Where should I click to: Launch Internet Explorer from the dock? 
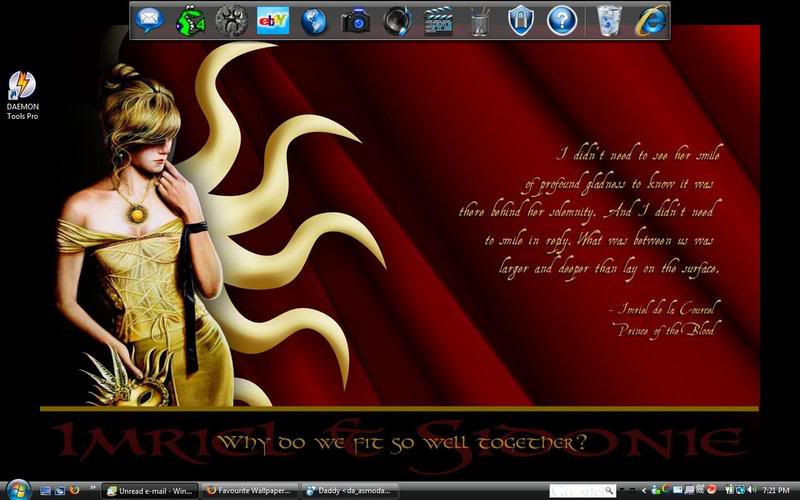(x=651, y=21)
